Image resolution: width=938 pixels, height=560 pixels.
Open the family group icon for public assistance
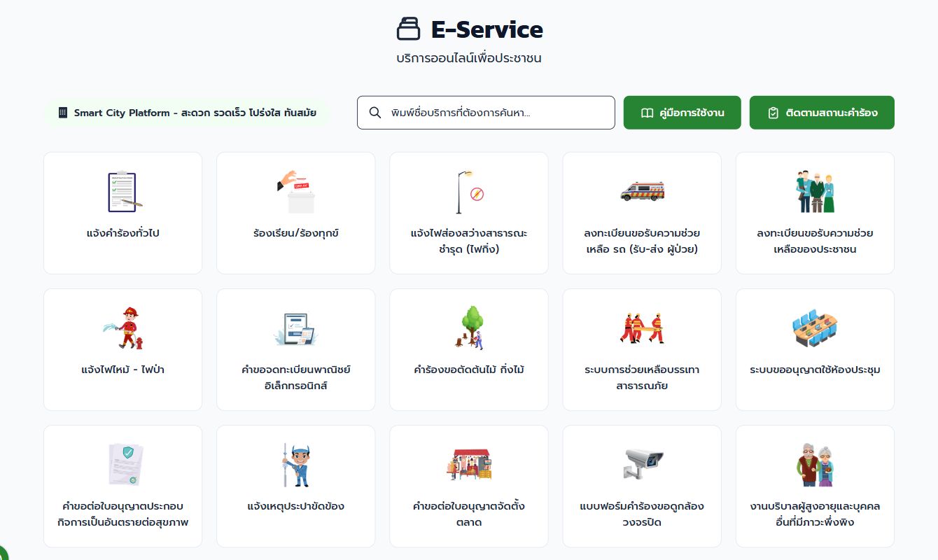(815, 191)
